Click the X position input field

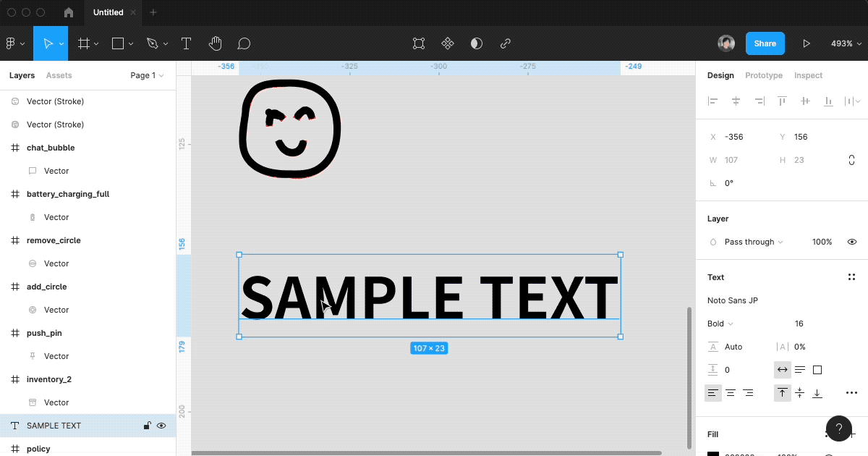[x=745, y=137]
